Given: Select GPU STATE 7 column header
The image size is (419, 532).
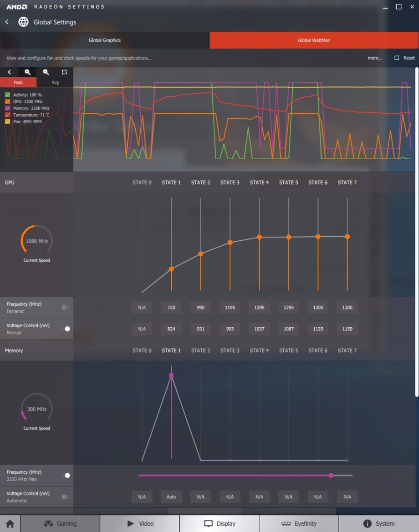Looking at the screenshot, I should click(347, 182).
